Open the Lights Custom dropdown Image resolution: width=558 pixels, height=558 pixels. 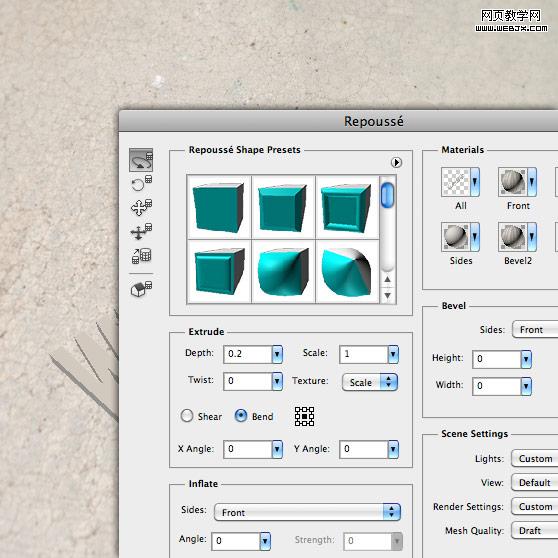(x=535, y=458)
